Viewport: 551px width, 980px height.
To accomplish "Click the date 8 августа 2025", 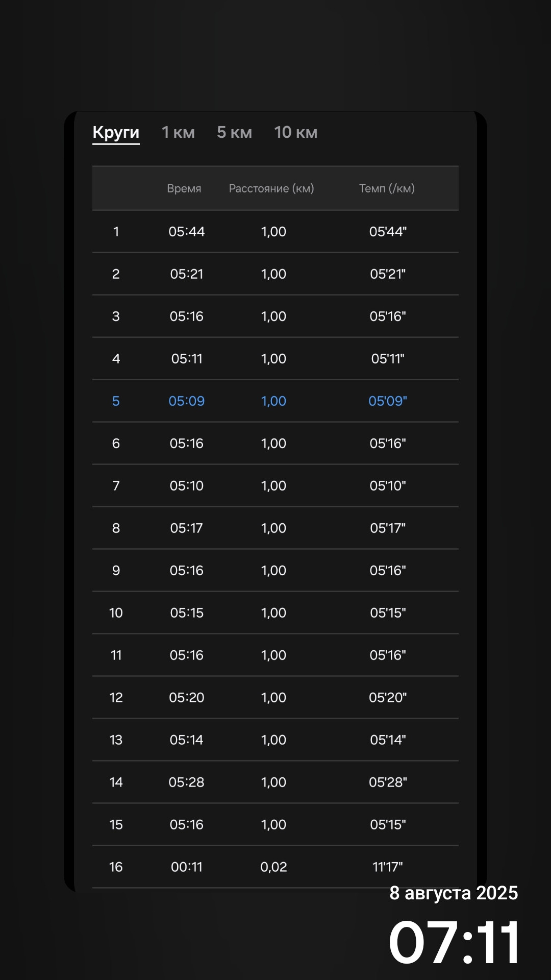I will (x=454, y=893).
